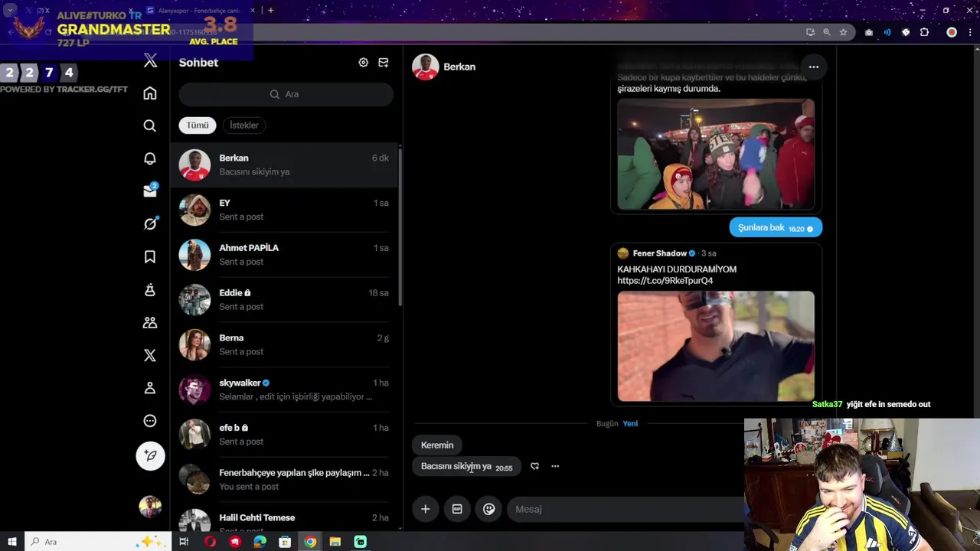Open the Ahmet PAPİLA conversation
The width and height of the screenshot is (980, 551).
point(284,255)
